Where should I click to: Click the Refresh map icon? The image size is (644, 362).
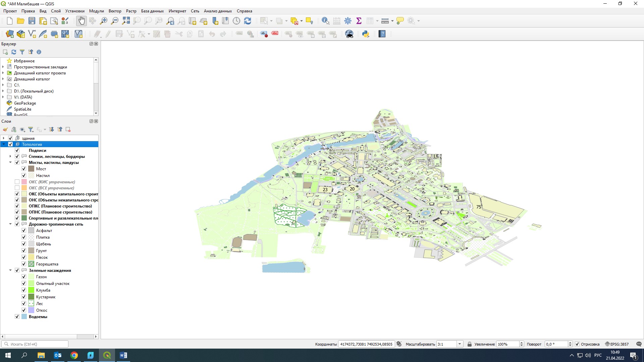tap(248, 21)
